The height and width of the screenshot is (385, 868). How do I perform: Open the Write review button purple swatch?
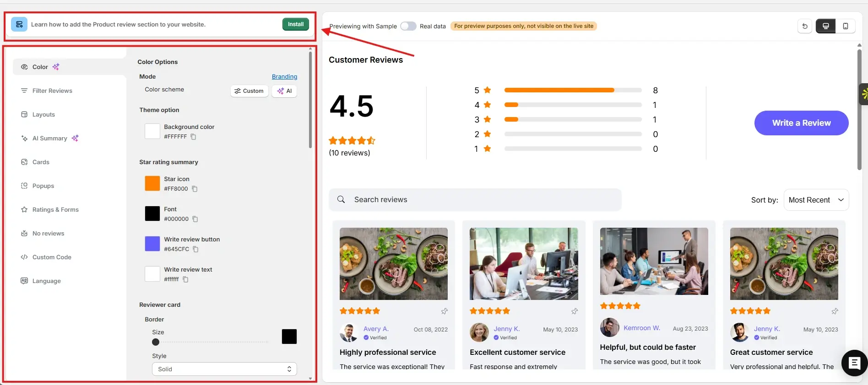(x=152, y=244)
